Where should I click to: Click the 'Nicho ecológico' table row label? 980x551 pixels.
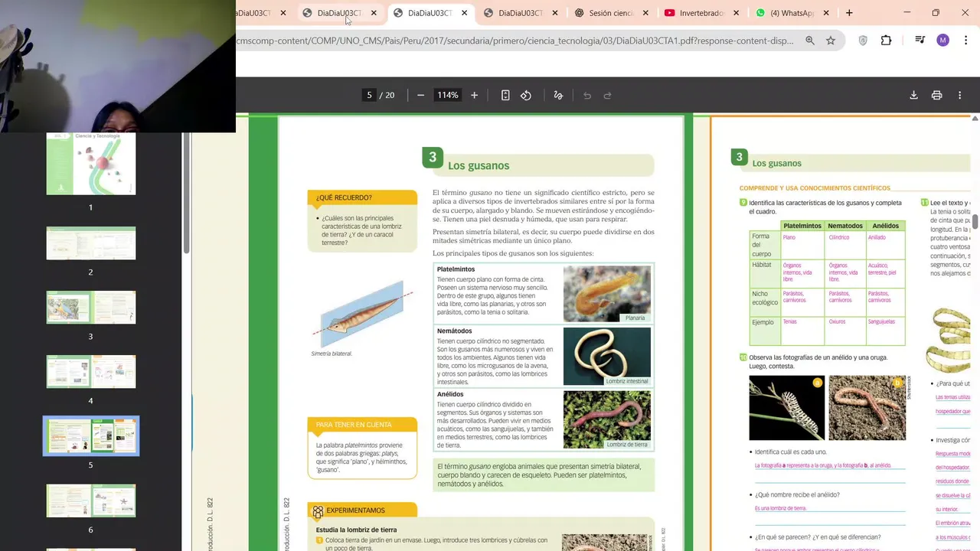tap(765, 298)
